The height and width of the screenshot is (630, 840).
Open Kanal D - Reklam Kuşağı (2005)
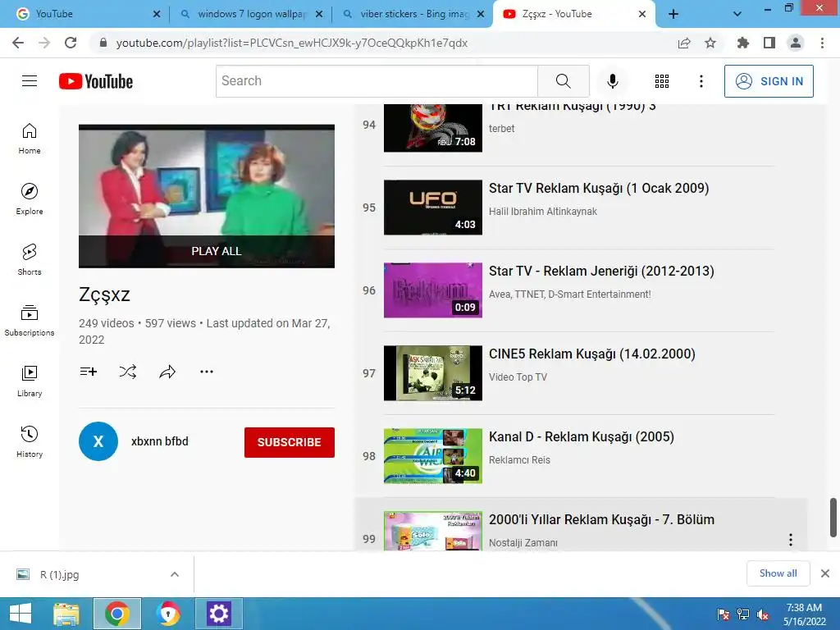[582, 436]
